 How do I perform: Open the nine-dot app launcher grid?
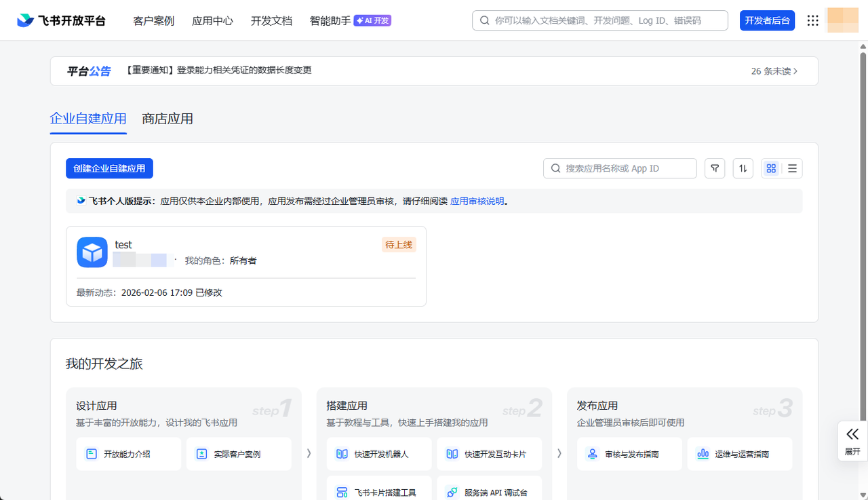pos(812,20)
